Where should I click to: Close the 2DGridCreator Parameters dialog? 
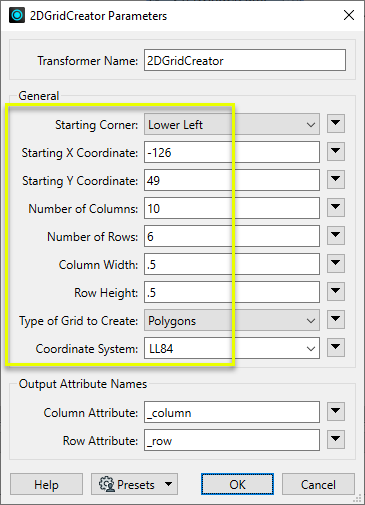click(x=349, y=15)
